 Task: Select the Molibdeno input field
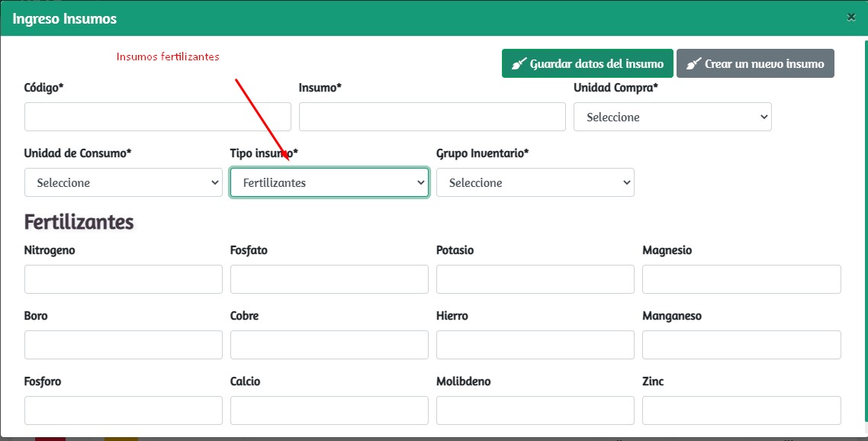pyautogui.click(x=535, y=410)
